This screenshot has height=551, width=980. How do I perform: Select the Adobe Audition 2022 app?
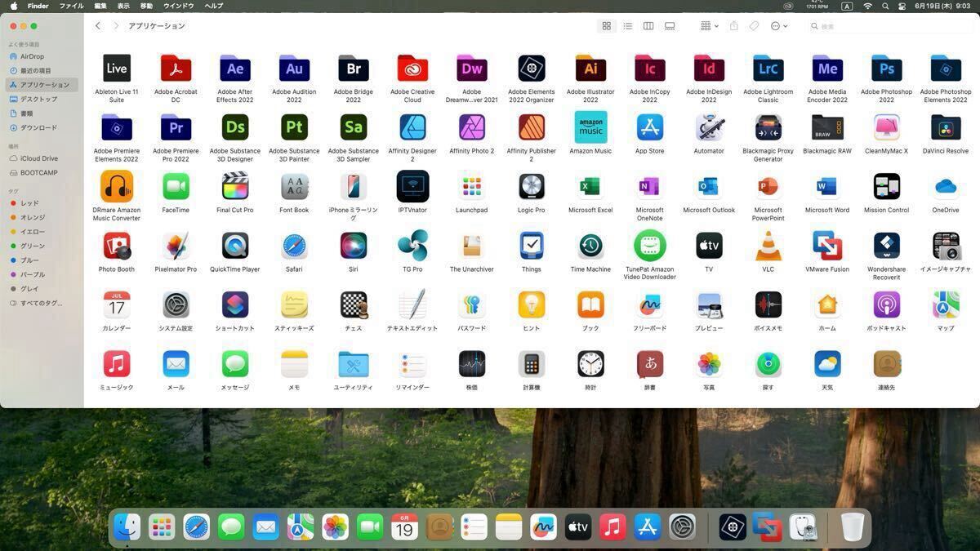(294, 69)
